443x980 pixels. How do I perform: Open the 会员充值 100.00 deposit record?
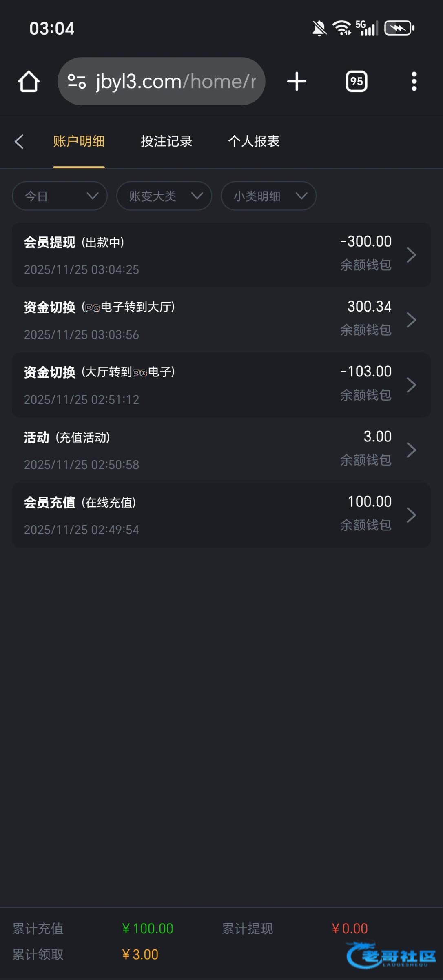tap(221, 515)
